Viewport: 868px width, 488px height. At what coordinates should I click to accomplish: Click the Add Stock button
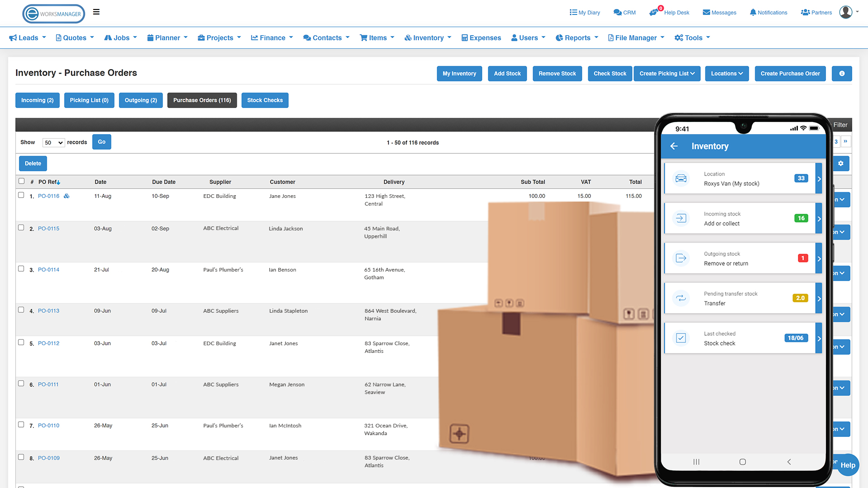[x=507, y=73]
